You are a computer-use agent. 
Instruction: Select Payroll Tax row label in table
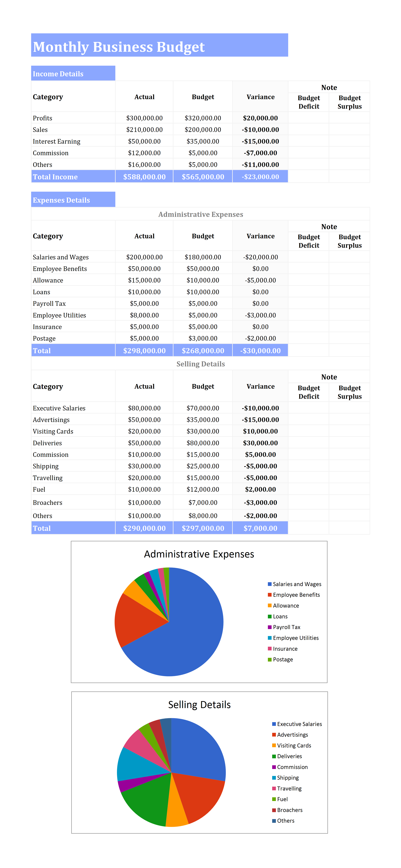(49, 304)
